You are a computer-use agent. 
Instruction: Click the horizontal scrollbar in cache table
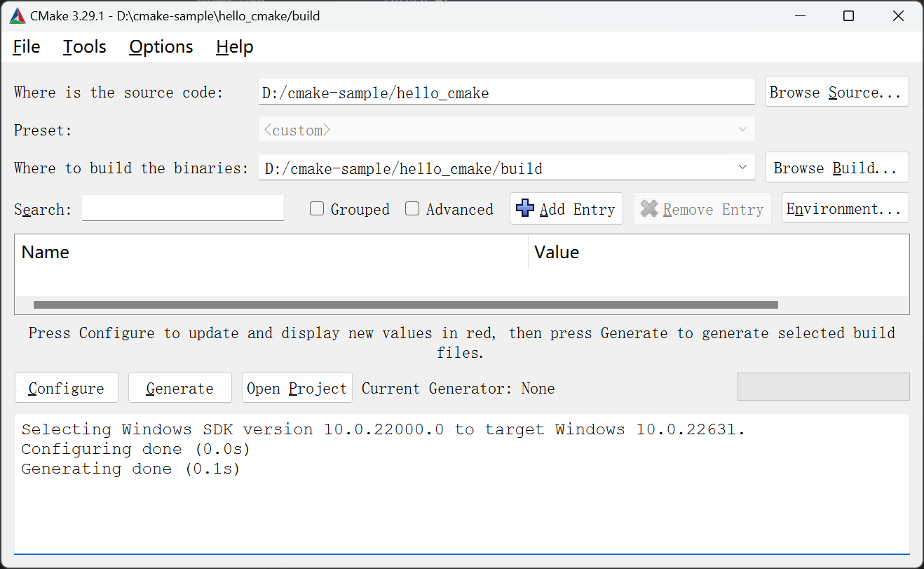point(405,305)
